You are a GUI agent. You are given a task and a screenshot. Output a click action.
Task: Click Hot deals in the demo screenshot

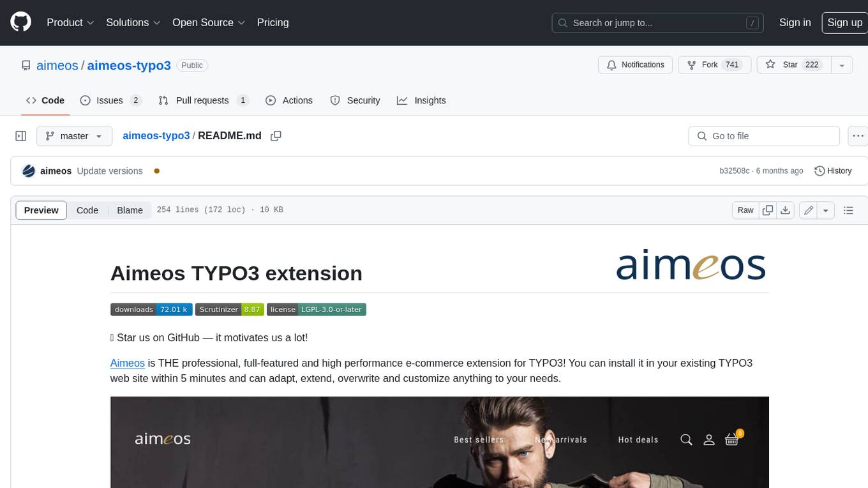[638, 439]
